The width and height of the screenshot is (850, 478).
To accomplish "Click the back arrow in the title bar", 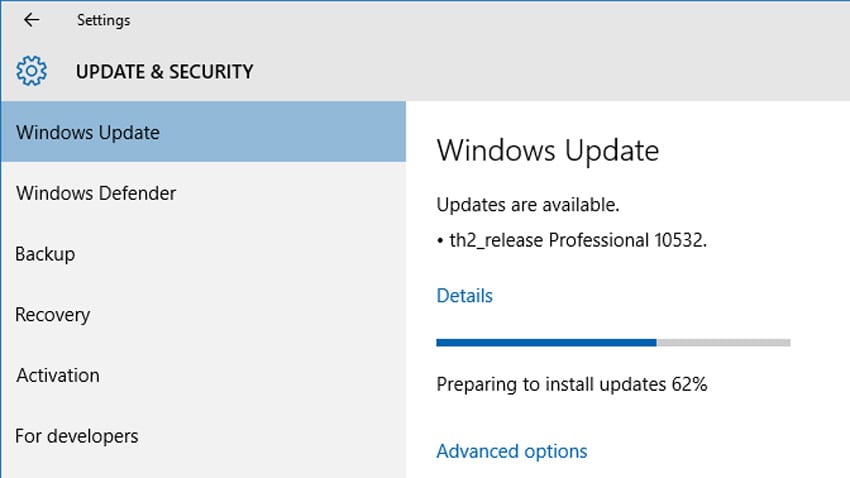I will (31, 20).
